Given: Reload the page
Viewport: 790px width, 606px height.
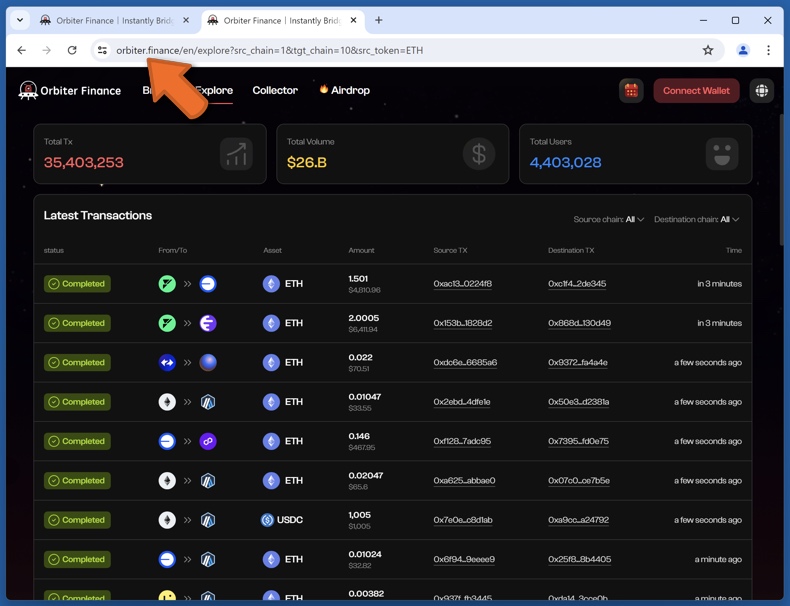Looking at the screenshot, I should point(72,50).
